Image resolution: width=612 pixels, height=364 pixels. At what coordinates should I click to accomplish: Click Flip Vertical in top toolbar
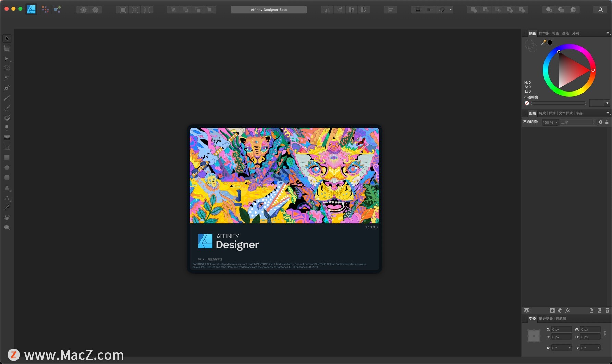coord(340,10)
